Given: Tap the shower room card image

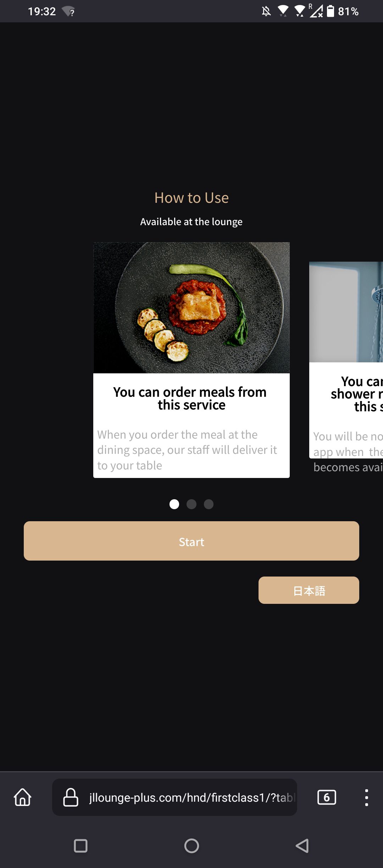Looking at the screenshot, I should (x=346, y=312).
